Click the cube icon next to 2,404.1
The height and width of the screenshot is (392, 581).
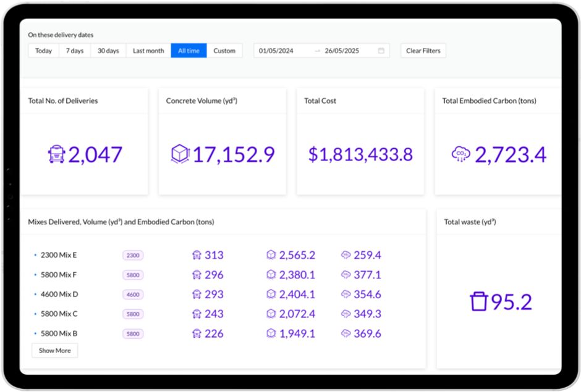[271, 294]
